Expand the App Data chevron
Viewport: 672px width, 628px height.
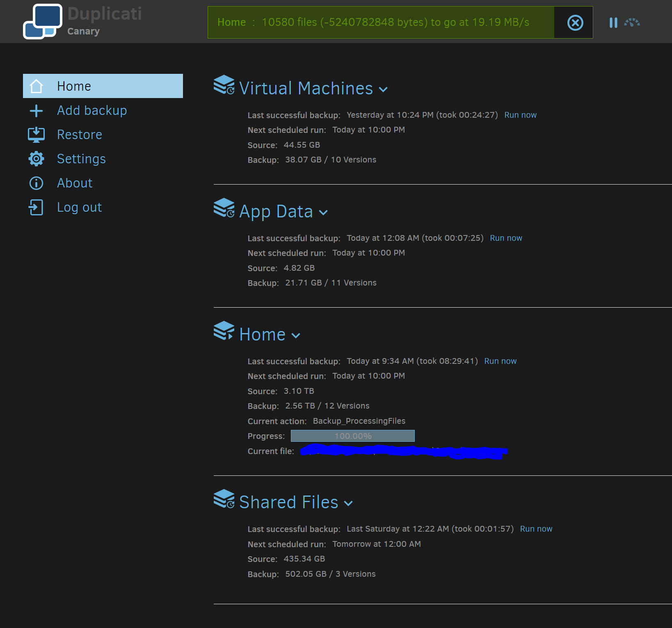coord(323,212)
